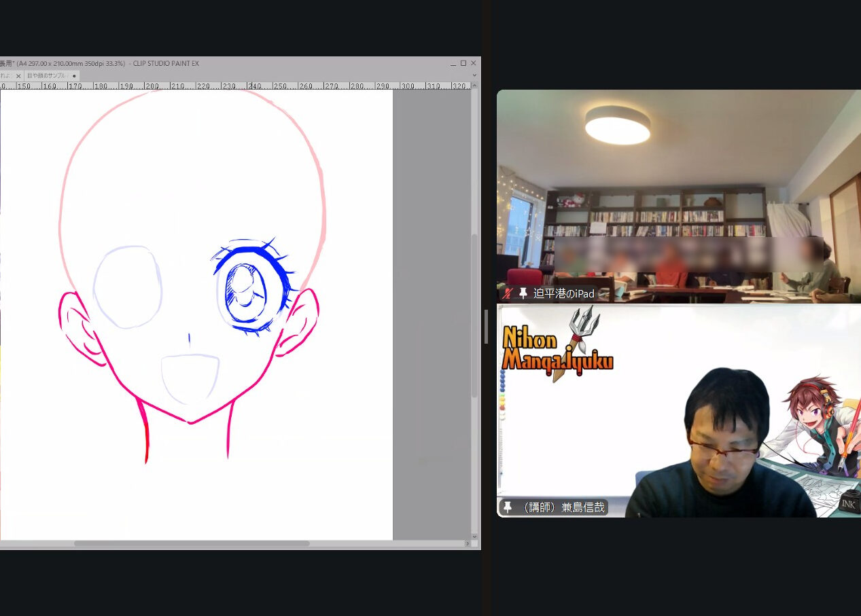
Task: Expand the document tab list chevron
Action: pos(474,75)
